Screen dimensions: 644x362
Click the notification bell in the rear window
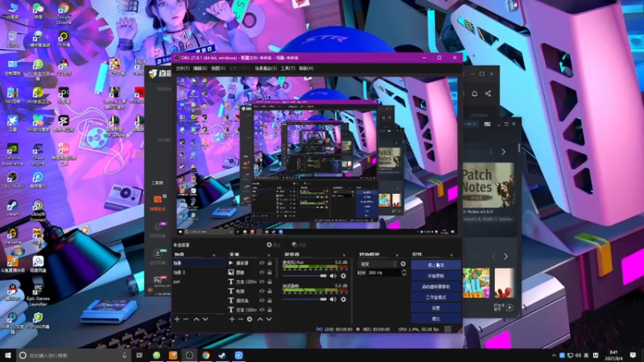coord(474,93)
